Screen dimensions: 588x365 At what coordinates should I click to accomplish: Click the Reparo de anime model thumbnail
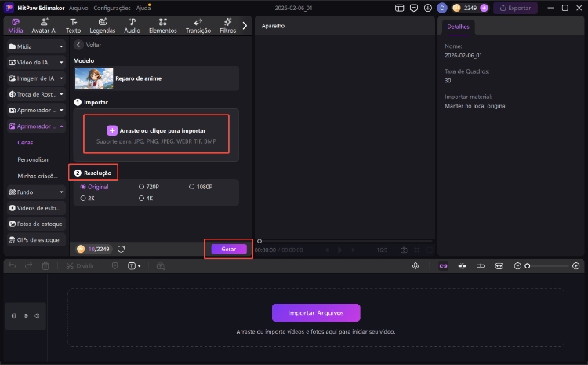pos(94,78)
